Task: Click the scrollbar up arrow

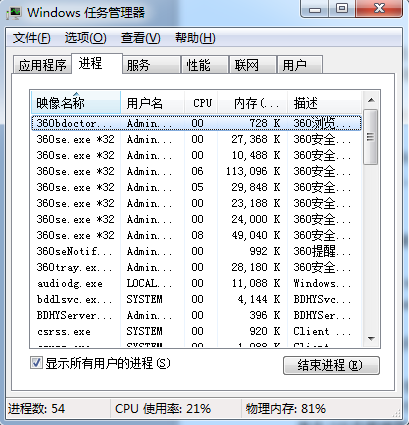Action: click(371, 100)
